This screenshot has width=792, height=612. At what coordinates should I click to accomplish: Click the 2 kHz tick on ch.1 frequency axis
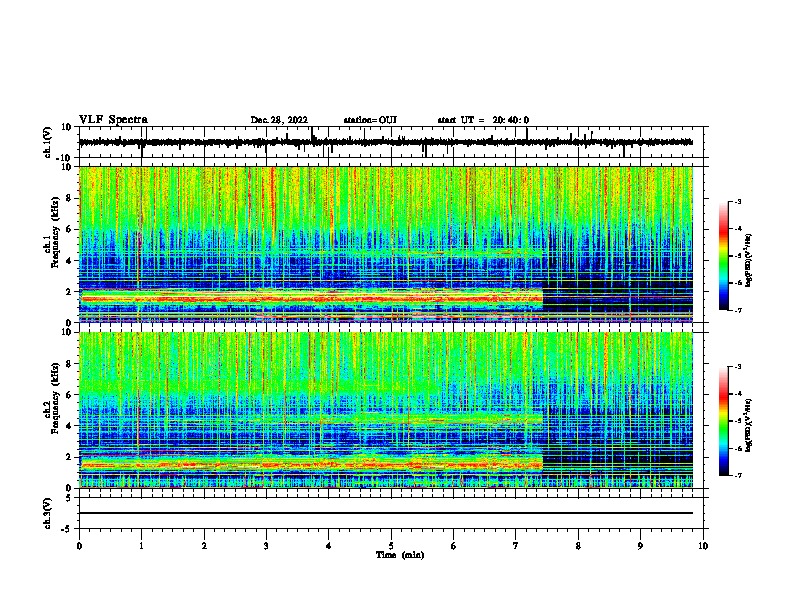tap(69, 292)
